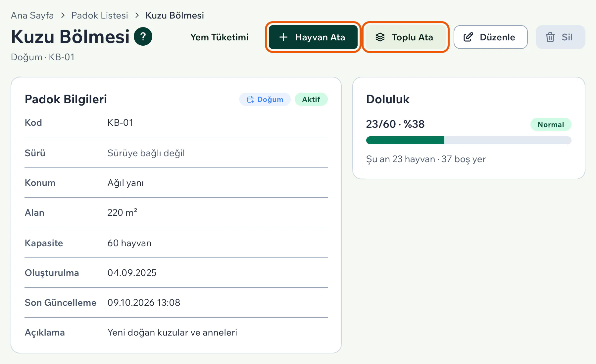Click the help question mark icon
Image resolution: width=596 pixels, height=364 pixels.
(143, 36)
